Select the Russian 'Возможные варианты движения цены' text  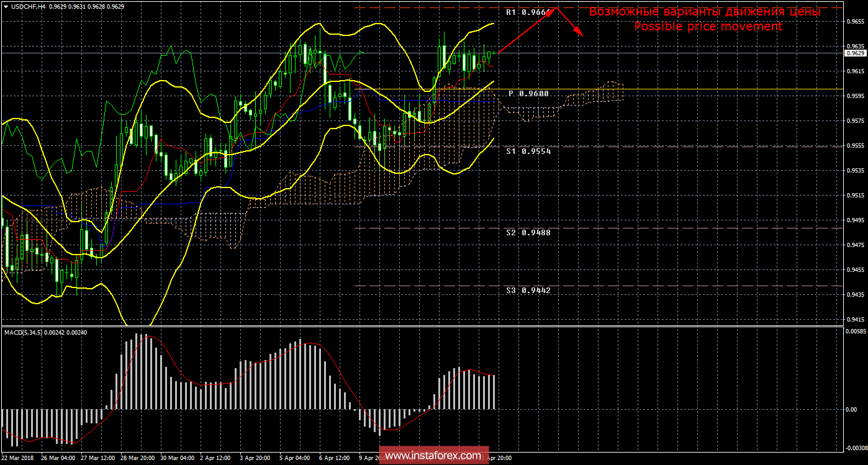coord(705,12)
